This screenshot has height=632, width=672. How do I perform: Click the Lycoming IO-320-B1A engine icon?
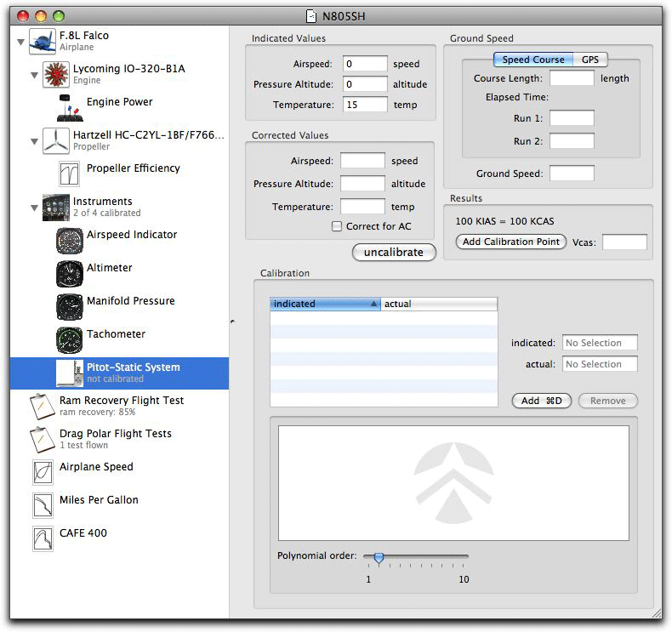pos(55,74)
